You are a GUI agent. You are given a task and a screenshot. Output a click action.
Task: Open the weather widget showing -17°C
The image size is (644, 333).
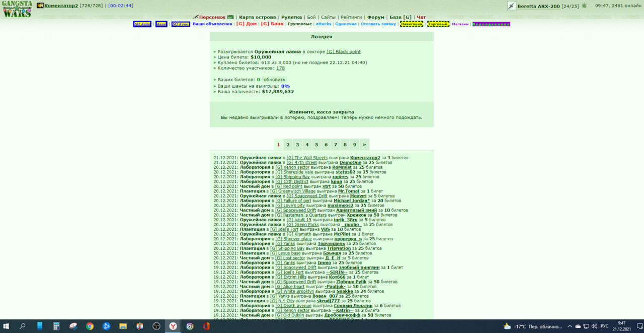pyautogui.click(x=533, y=326)
